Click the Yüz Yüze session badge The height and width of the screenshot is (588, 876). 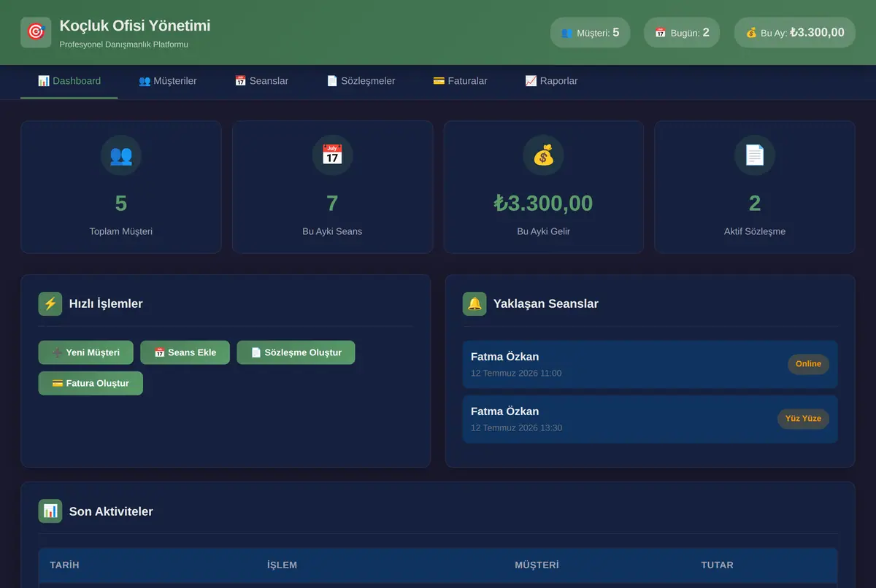(803, 419)
